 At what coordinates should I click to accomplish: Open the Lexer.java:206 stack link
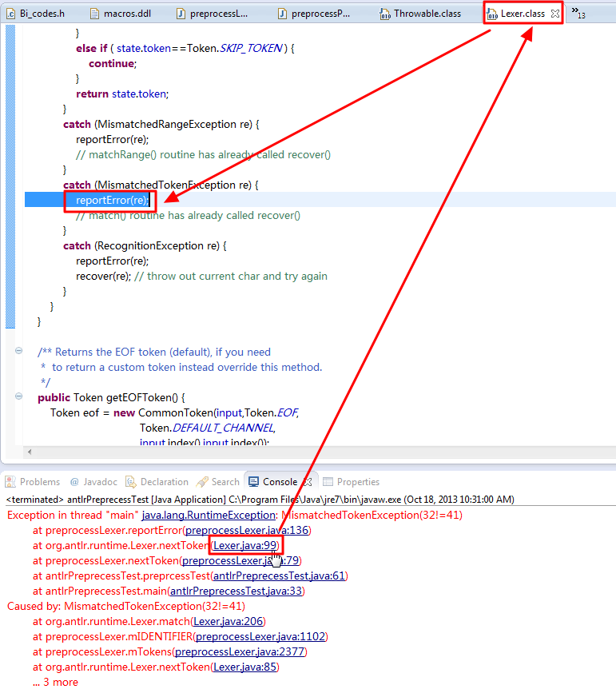(x=229, y=621)
